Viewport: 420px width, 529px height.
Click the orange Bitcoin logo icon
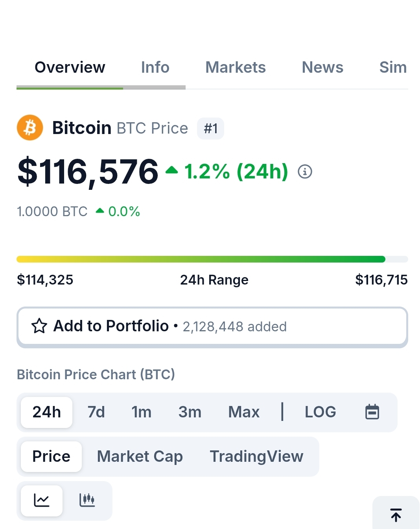pos(30,128)
